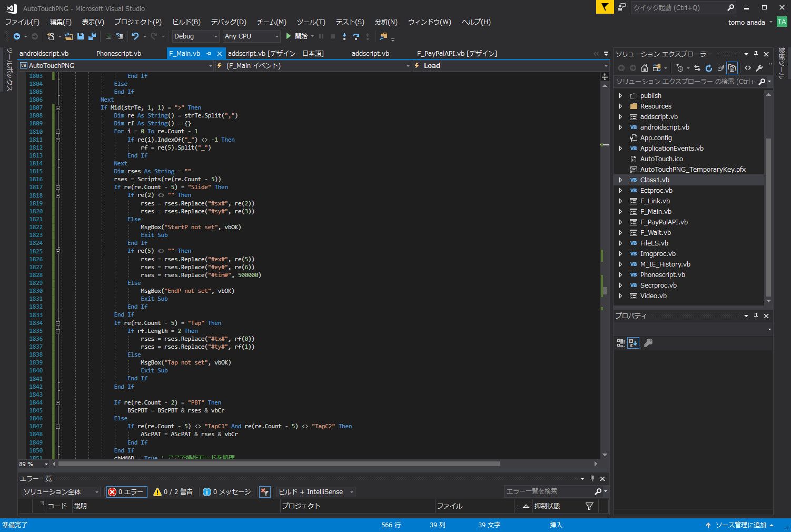
Task: Switch views icon in Solution Explorer
Action: pyautogui.click(x=657, y=68)
